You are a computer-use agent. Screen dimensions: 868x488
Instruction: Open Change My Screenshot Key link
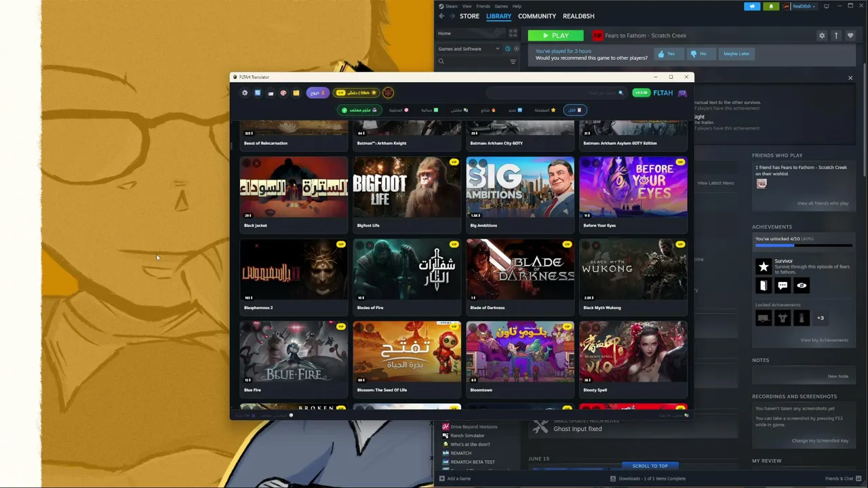(x=820, y=441)
